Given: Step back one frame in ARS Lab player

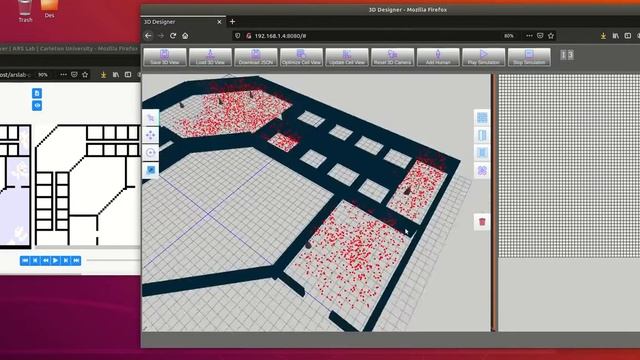Looking at the screenshot, I should pos(35,260).
